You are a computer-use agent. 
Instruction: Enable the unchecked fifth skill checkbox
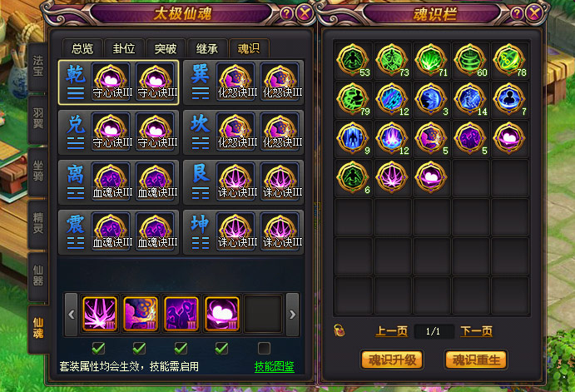[x=264, y=348]
